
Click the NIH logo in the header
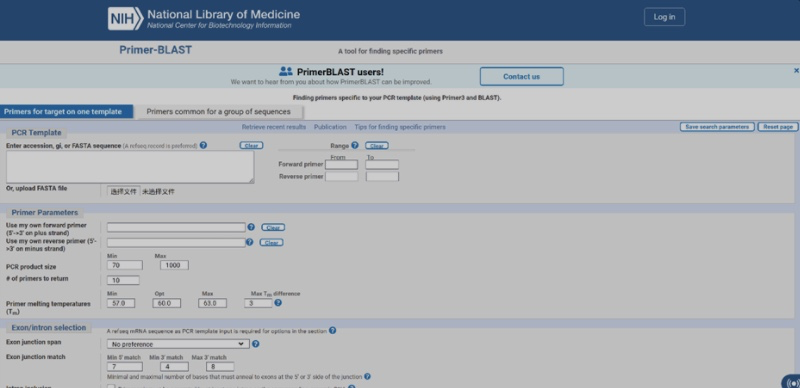(126, 18)
